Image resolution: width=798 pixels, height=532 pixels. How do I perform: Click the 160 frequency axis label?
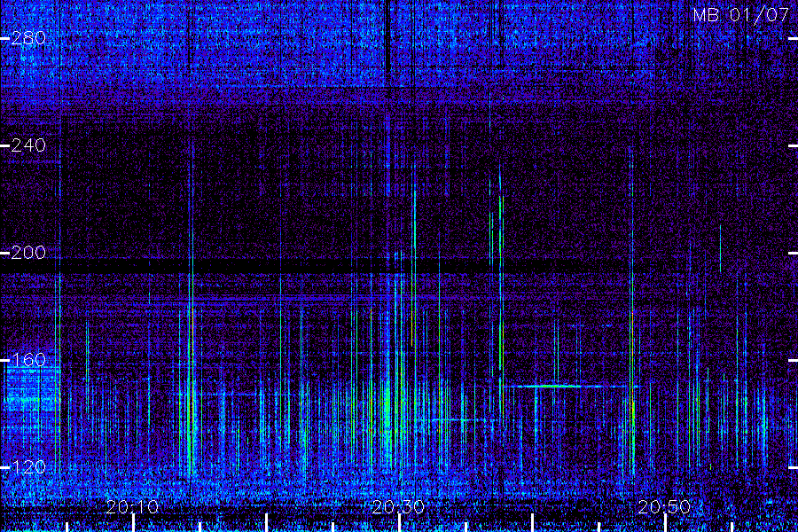(28, 361)
